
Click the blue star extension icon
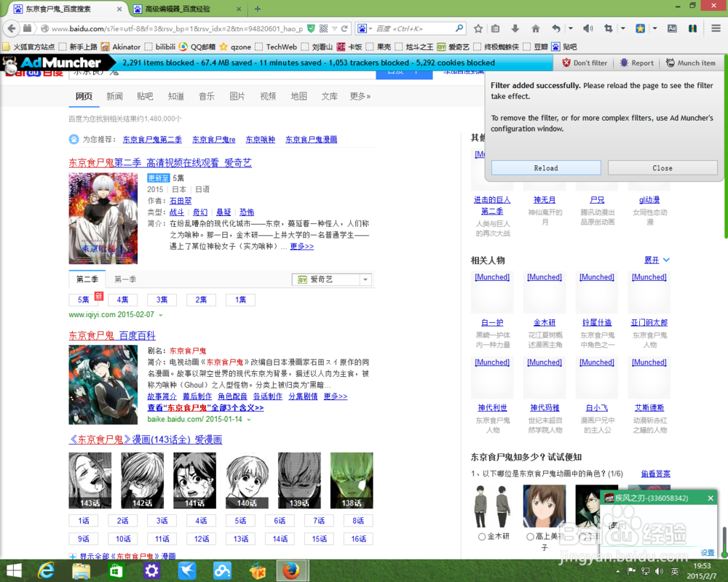[x=640, y=29]
